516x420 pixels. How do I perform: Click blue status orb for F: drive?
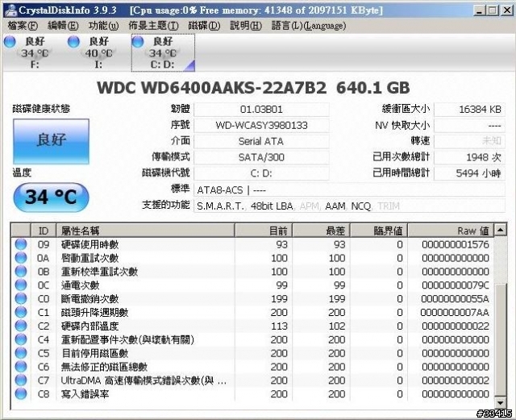pos(10,41)
